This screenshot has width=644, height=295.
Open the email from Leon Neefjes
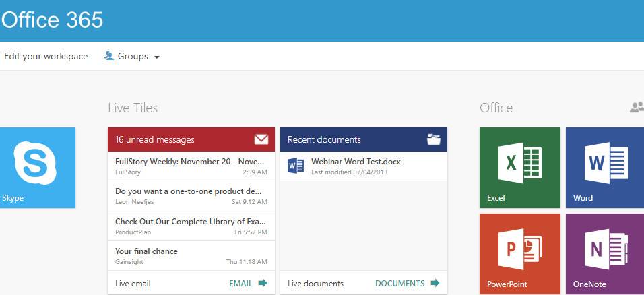click(x=191, y=196)
